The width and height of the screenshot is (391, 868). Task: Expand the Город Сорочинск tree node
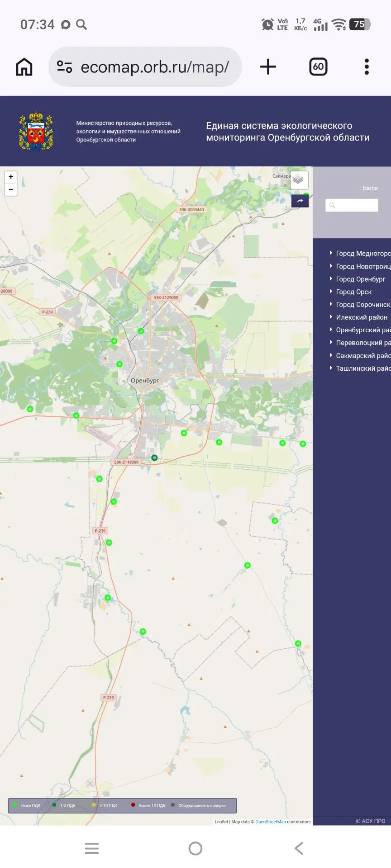click(x=331, y=304)
